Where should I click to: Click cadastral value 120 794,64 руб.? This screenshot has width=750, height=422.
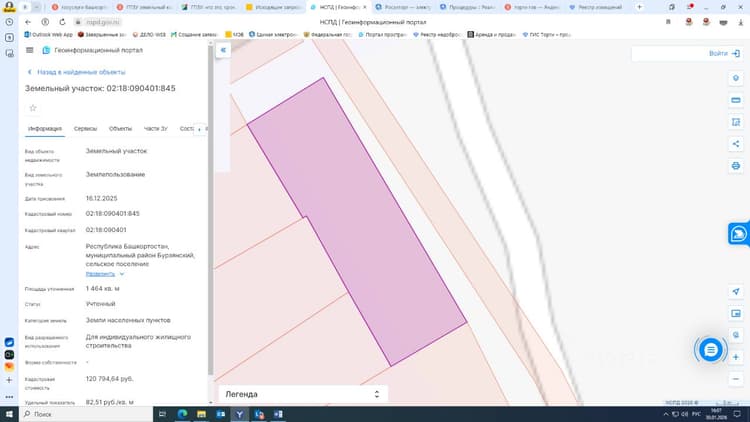pos(110,379)
